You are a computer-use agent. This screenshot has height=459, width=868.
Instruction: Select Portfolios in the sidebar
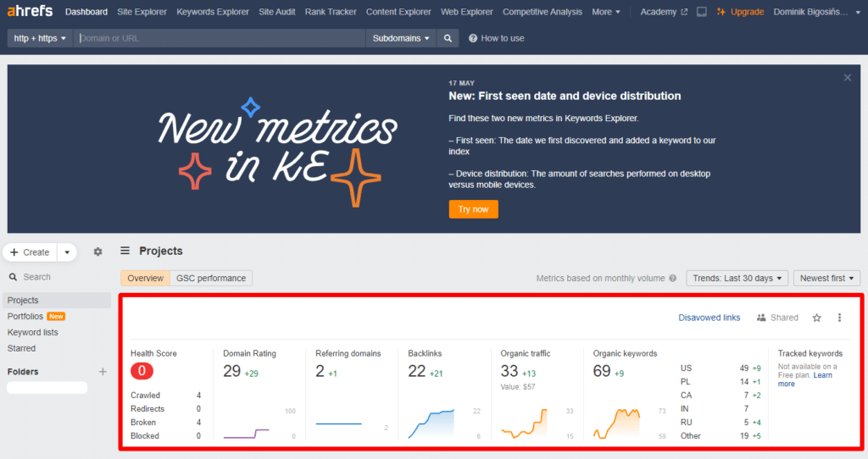25,317
